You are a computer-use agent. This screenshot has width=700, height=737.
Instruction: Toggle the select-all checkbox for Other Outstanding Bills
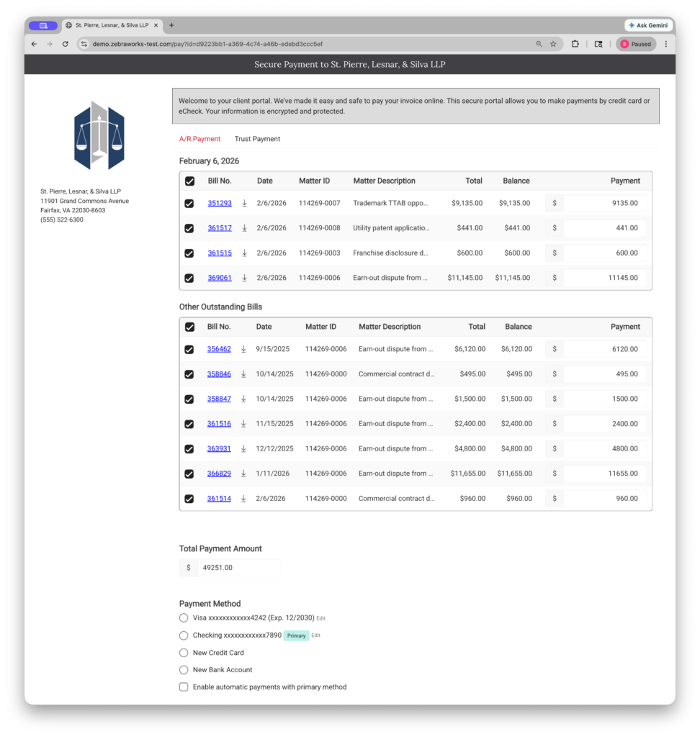(x=189, y=327)
